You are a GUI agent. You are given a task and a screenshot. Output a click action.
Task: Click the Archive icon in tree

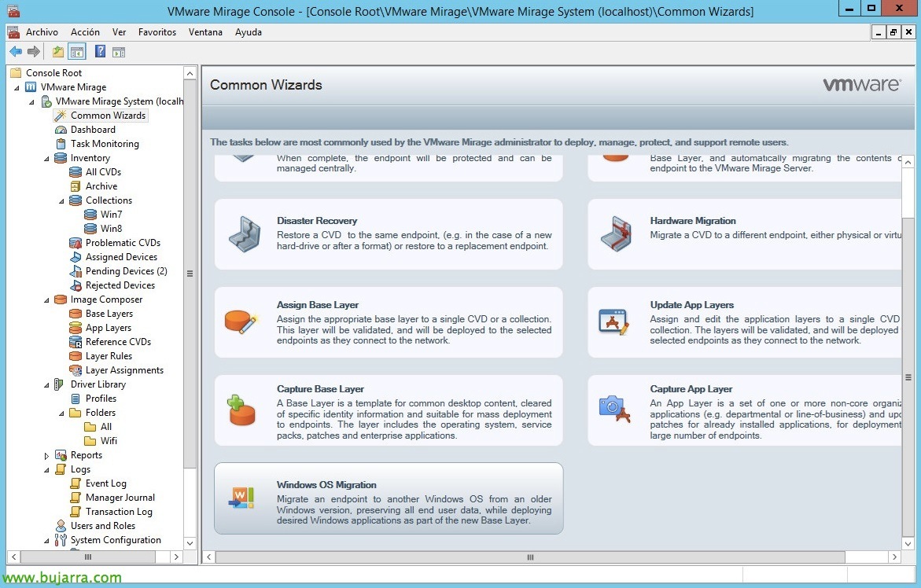pyautogui.click(x=76, y=186)
